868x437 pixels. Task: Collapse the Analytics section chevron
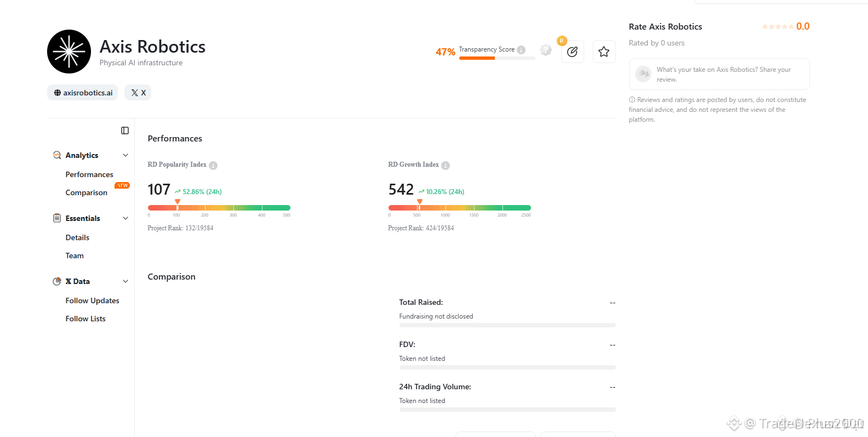point(125,155)
